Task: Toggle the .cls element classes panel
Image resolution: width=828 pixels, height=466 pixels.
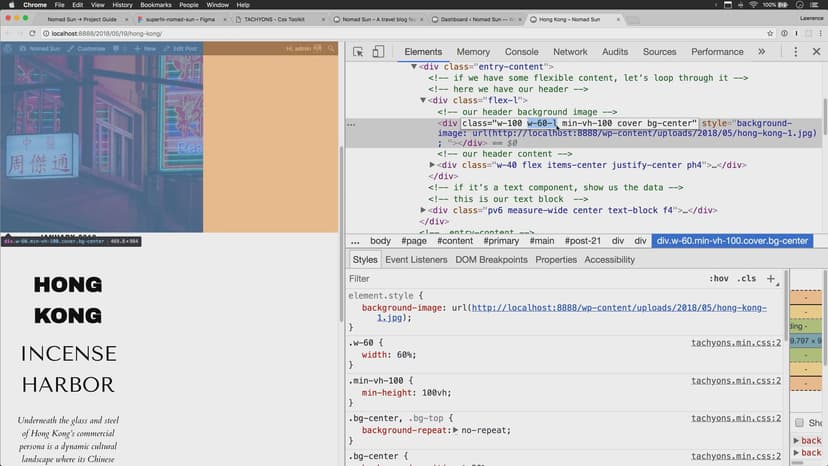Action: 746,279
